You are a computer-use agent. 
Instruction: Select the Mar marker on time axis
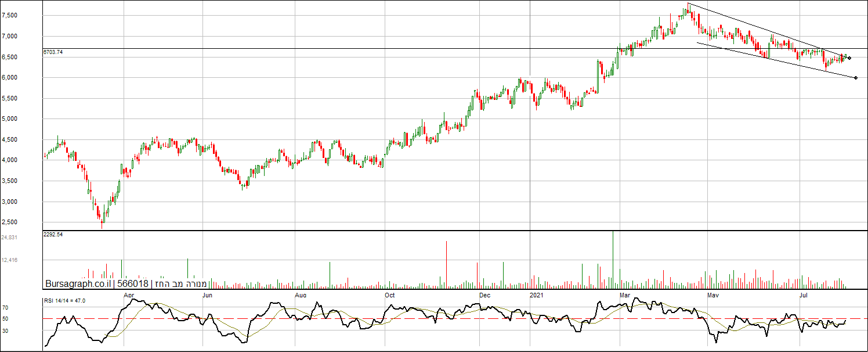coord(624,295)
